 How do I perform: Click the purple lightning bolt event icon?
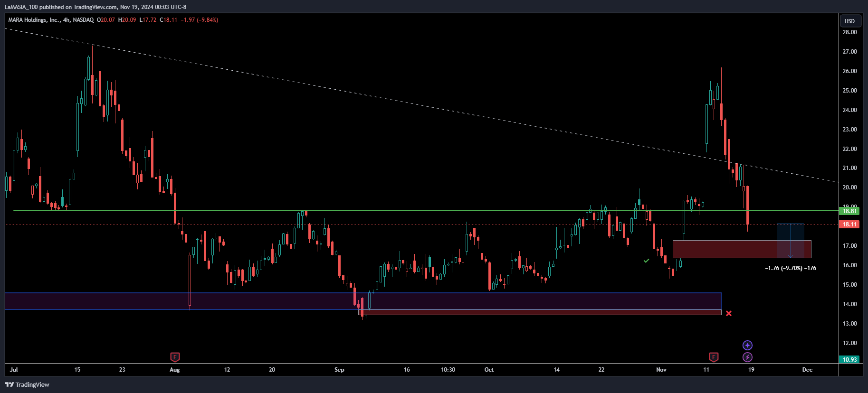point(747,357)
